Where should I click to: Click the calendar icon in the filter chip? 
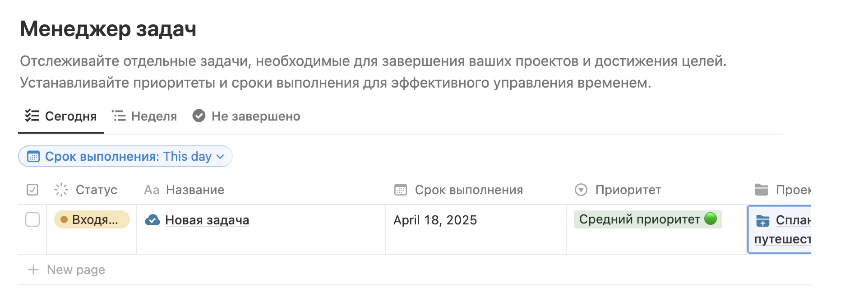coord(33,156)
